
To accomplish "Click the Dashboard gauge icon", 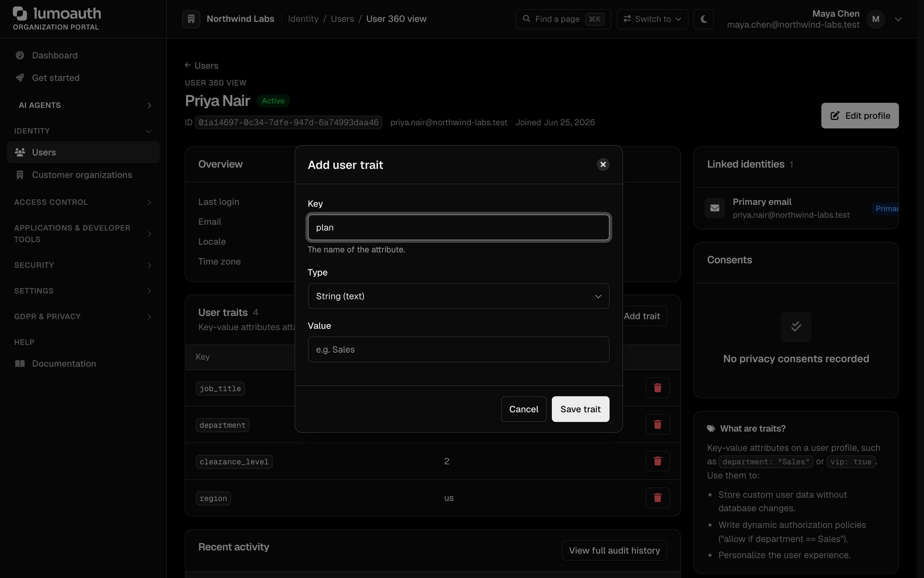I will (x=20, y=56).
